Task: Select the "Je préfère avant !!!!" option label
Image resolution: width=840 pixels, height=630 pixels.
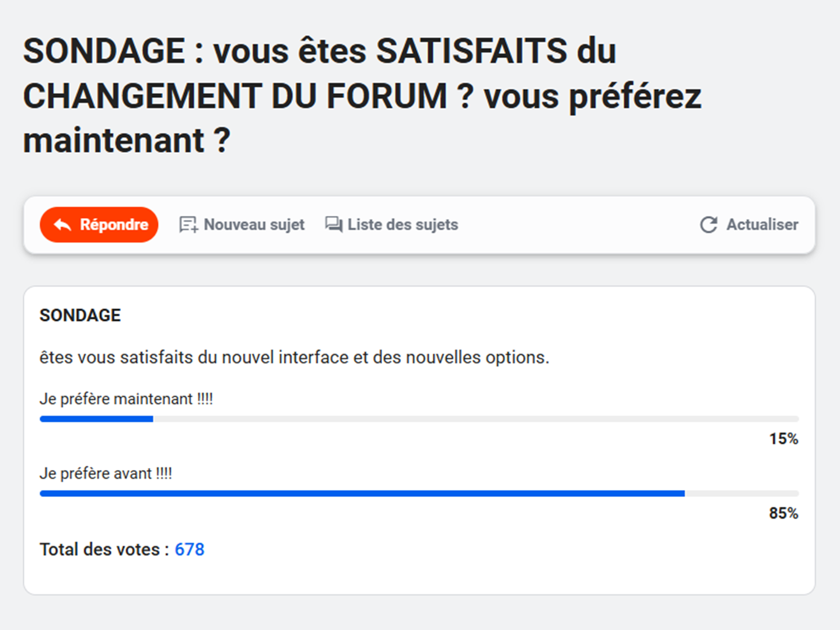Action: tap(106, 474)
